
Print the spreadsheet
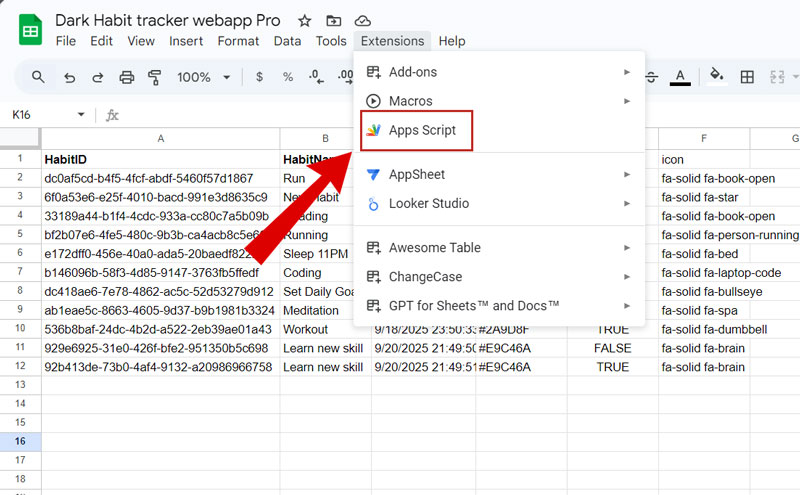pos(127,77)
